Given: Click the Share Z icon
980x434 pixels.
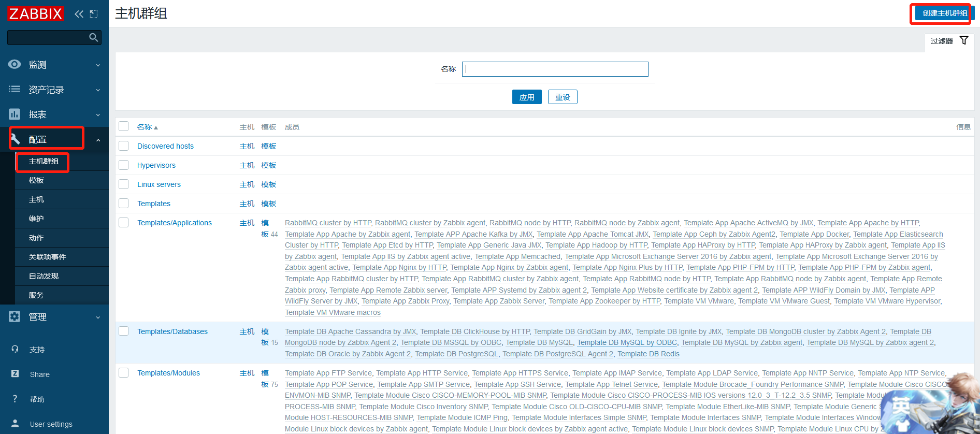Looking at the screenshot, I should 15,374.
